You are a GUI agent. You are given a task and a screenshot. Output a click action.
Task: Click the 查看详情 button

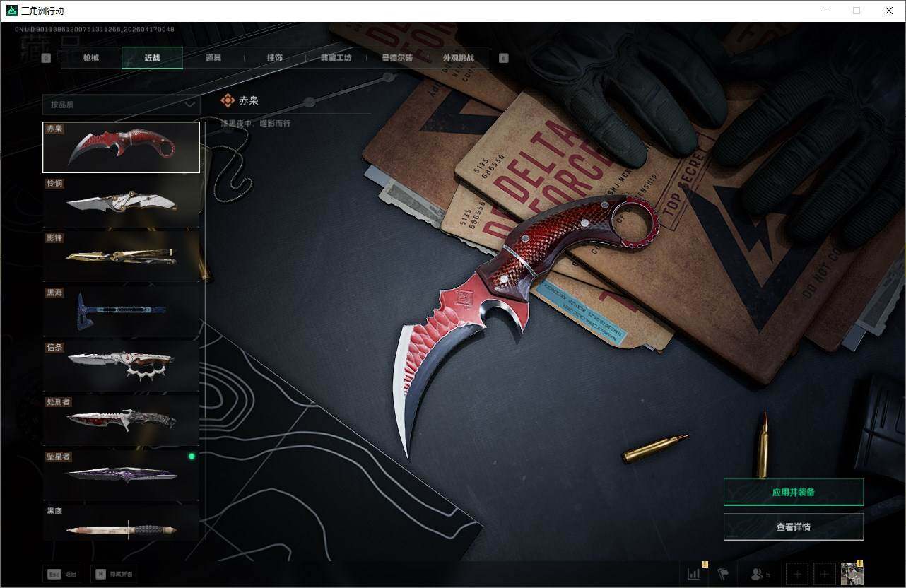[x=794, y=527]
